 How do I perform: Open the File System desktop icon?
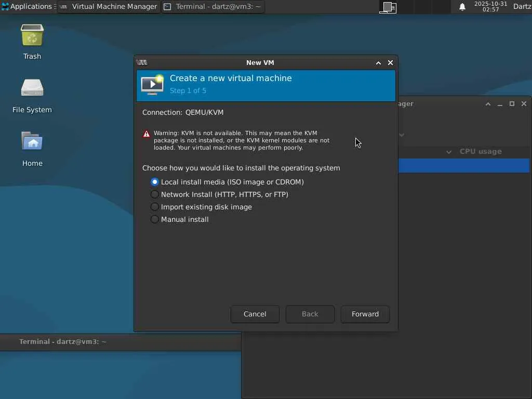click(32, 96)
